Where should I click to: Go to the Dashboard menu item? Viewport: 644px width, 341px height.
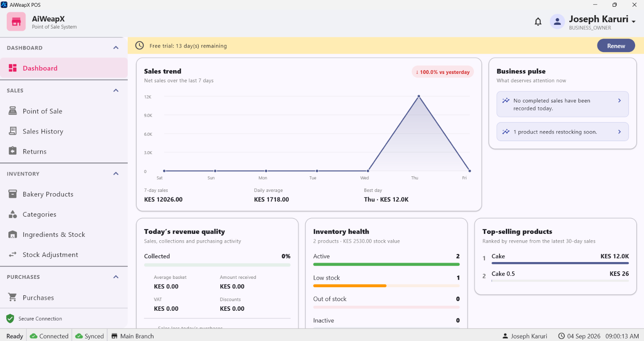64,68
